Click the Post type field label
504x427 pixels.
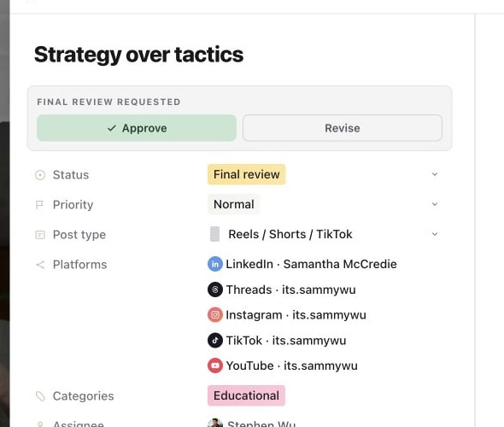pos(79,235)
